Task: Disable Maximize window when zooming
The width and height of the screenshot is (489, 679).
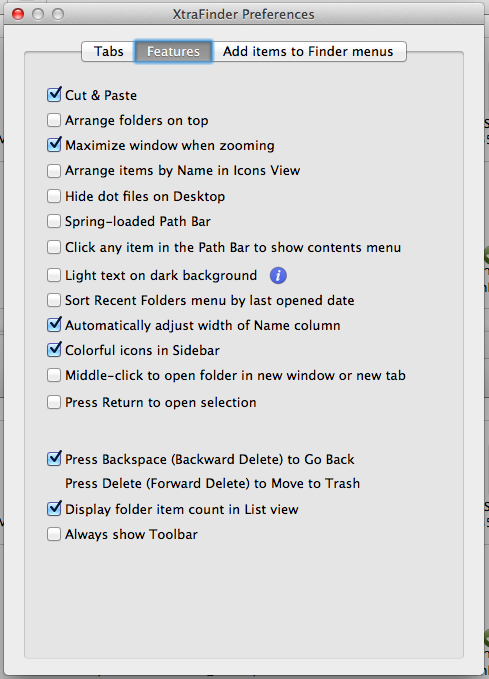Action: pyautogui.click(x=54, y=145)
